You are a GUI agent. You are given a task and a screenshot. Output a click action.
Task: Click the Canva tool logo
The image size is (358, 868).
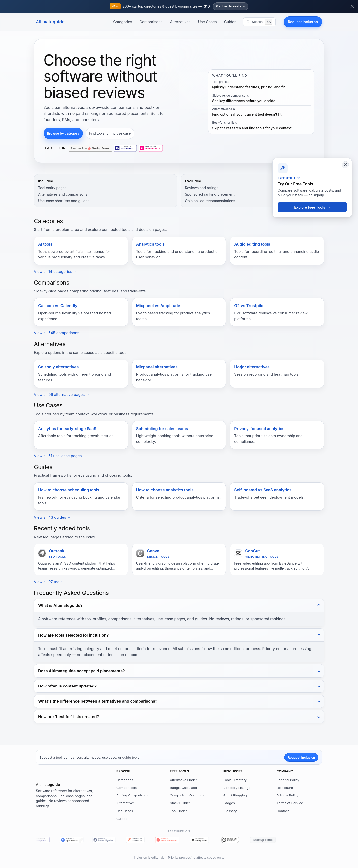pos(140,553)
